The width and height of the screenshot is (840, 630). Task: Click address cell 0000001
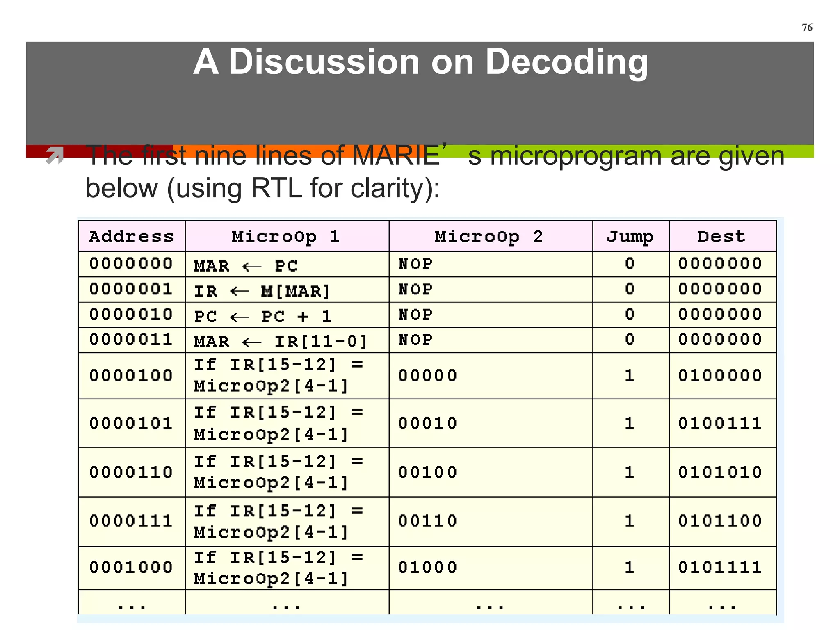[131, 289]
